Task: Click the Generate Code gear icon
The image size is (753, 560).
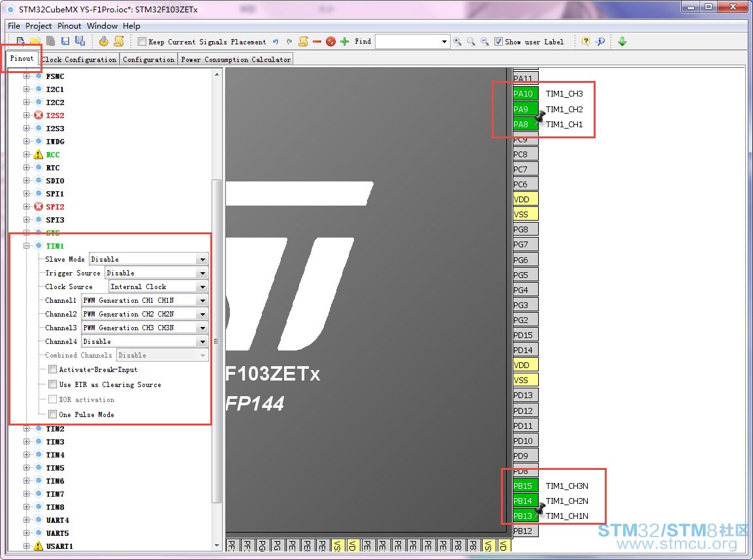Action: coord(104,41)
